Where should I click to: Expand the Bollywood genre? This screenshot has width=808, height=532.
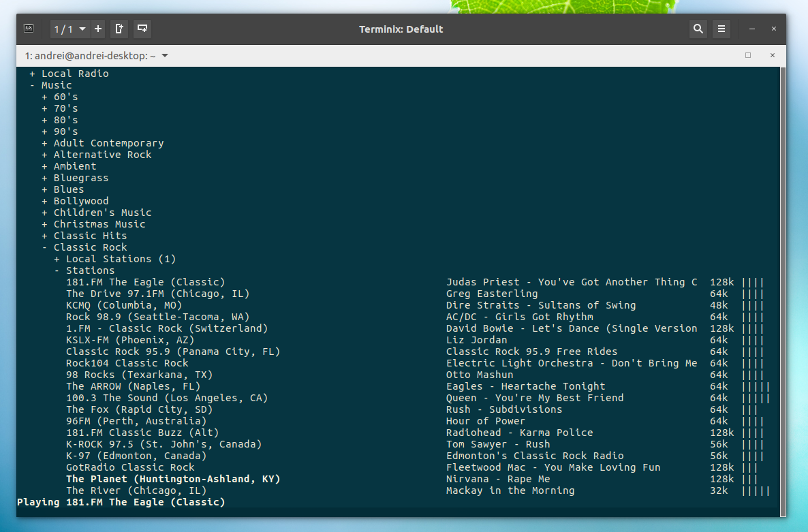point(75,201)
